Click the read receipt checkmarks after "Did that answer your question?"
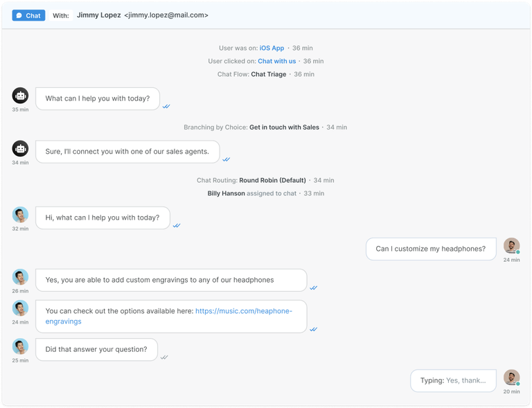Image resolution: width=532 pixels, height=408 pixels. [164, 357]
